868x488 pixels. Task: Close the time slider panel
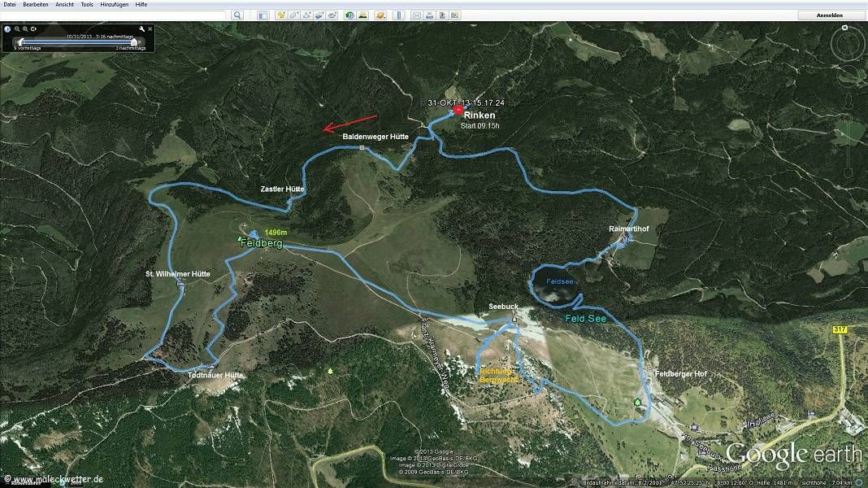coord(150,29)
